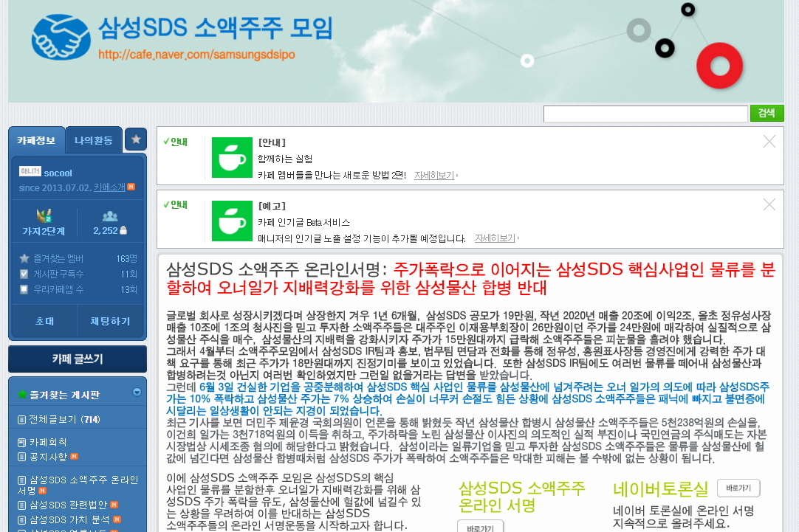Close the 함께하는 실험 notice

coord(769,142)
